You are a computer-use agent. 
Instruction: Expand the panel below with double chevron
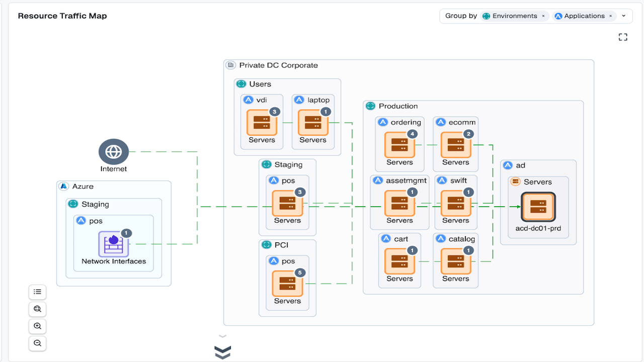[x=222, y=352]
